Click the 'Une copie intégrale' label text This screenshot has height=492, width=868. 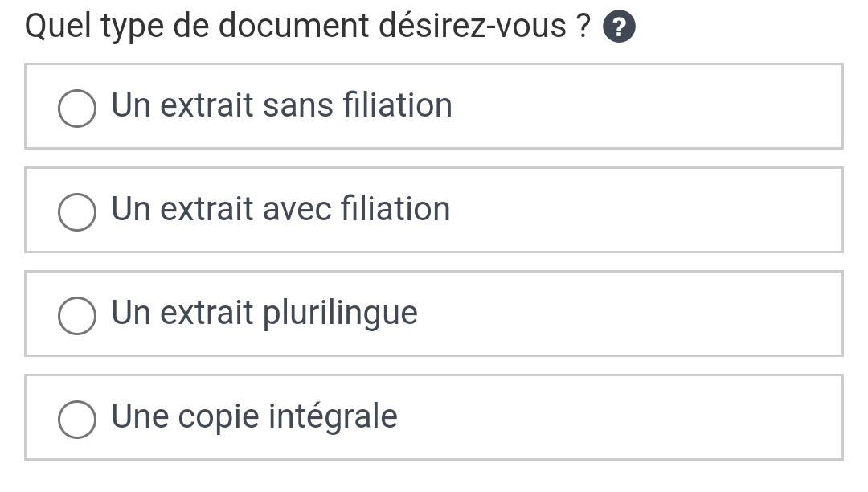255,416
